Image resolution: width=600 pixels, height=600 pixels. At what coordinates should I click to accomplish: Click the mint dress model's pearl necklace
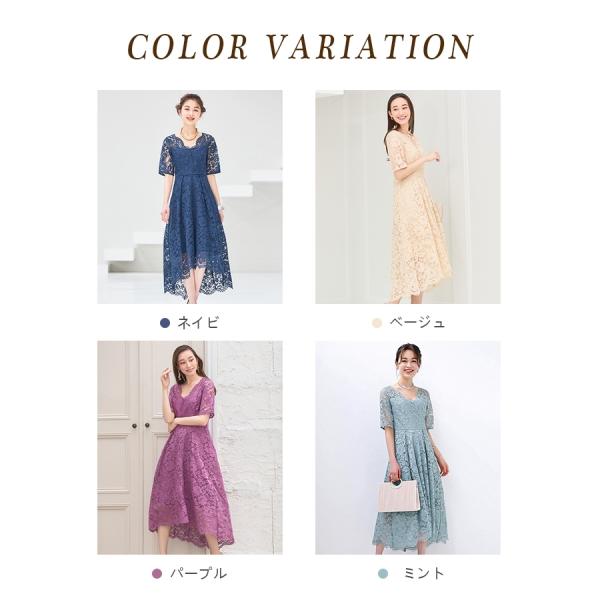pyautogui.click(x=405, y=386)
